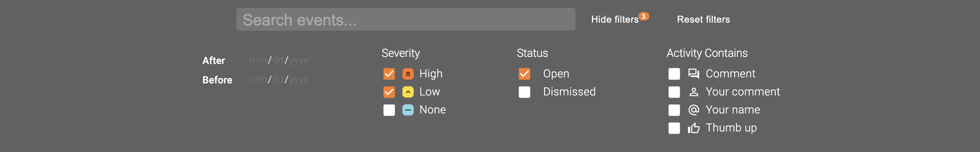980x152 pixels.
Task: Click the orange filter count badge
Action: (643, 16)
